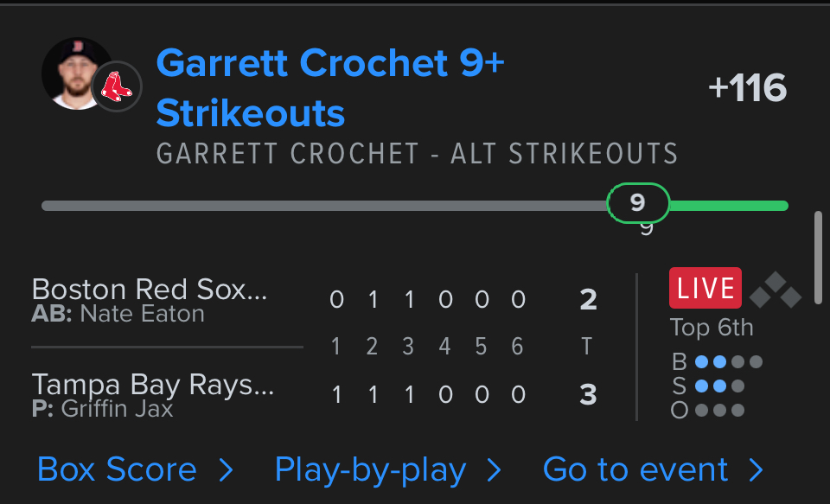Open the Box Score link
830x504 pixels.
pos(117,469)
